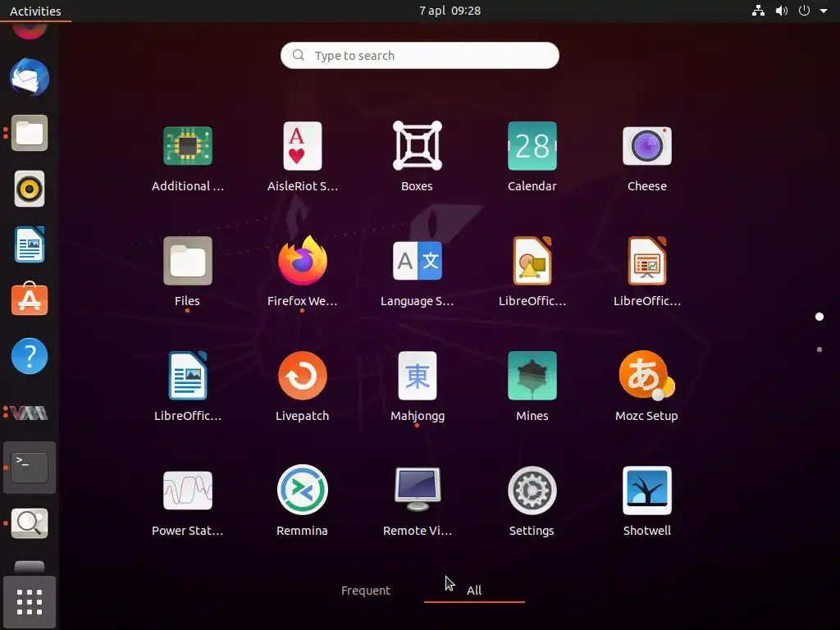Open Mozc Setup

(646, 376)
